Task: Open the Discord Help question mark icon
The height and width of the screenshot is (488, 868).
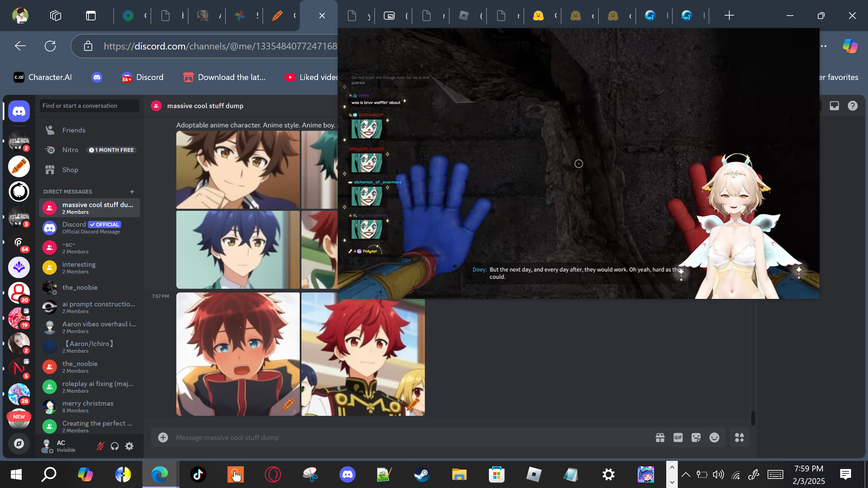Action: coord(853,106)
